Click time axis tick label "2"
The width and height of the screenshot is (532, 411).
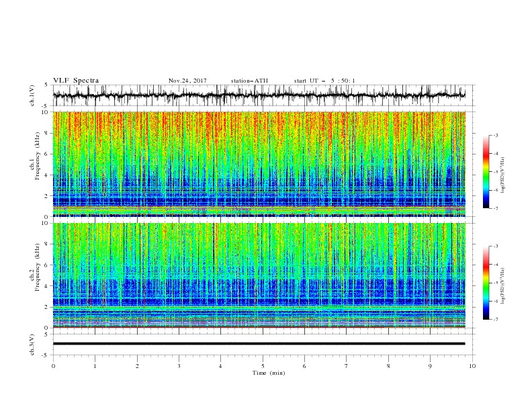point(137,366)
